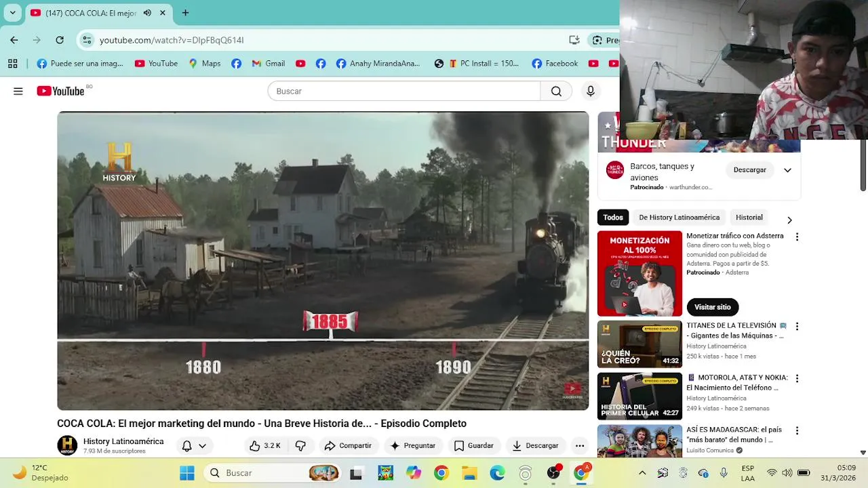The height and width of the screenshot is (488, 868).
Task: Open the YouTube hamburger guide menu
Action: click(x=18, y=91)
